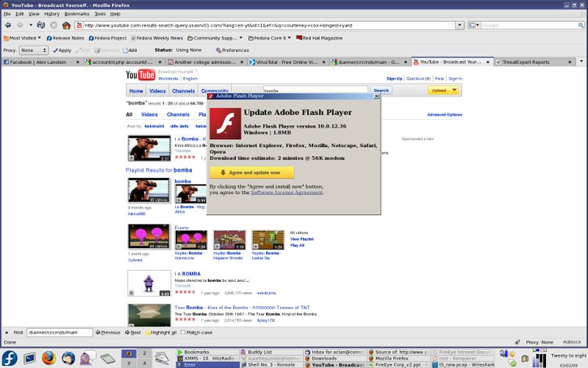Click the yellow Upload button
The width and height of the screenshot is (588, 368).
click(439, 91)
